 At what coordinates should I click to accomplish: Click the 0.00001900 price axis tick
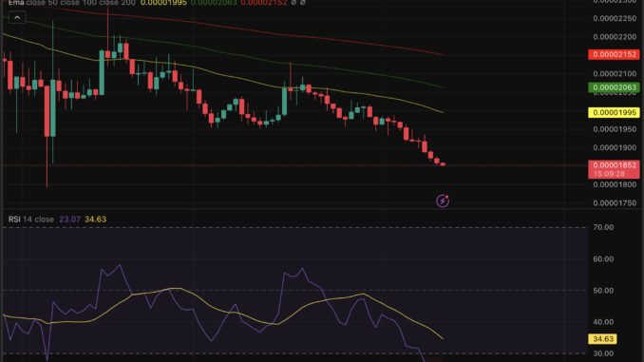pyautogui.click(x=615, y=148)
